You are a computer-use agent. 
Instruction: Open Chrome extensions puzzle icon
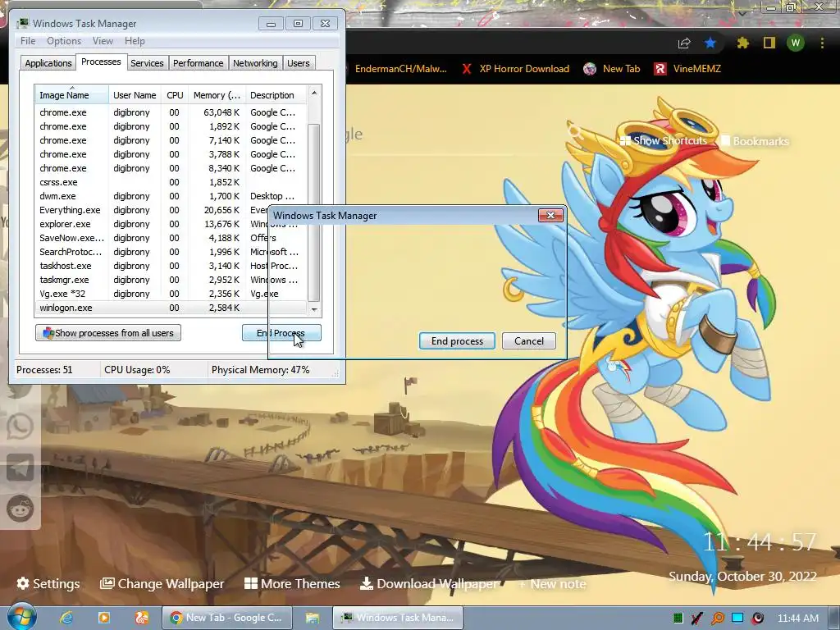743,43
